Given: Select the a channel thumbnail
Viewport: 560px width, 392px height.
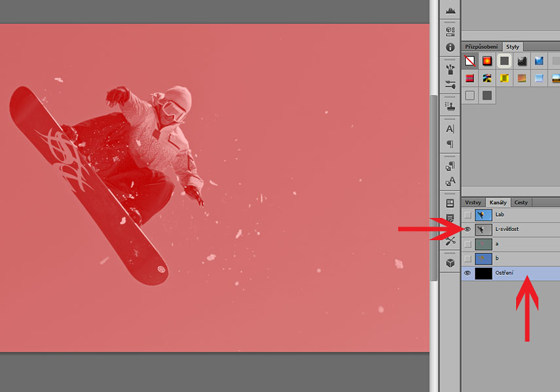Looking at the screenshot, I should pos(483,244).
